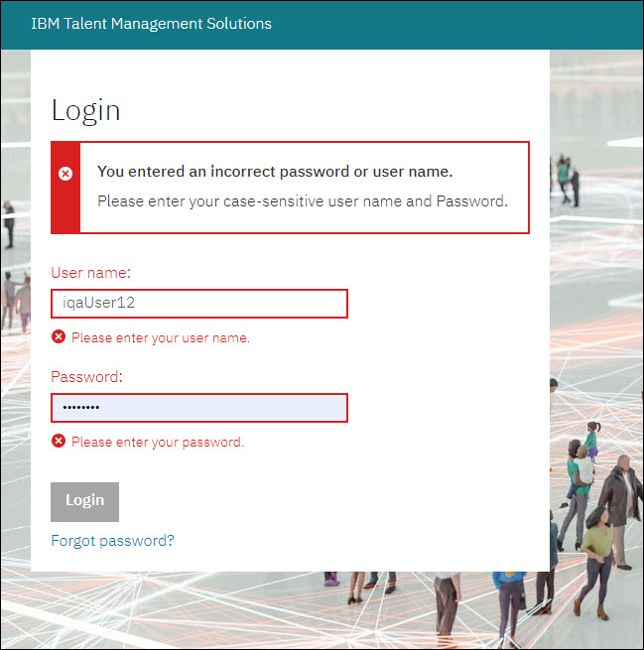Select the bold incorrect password or user name message

[x=275, y=172]
